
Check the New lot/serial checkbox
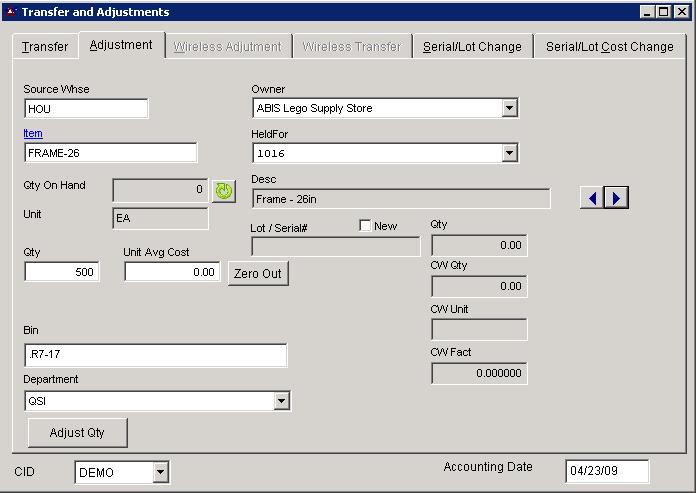[365, 226]
